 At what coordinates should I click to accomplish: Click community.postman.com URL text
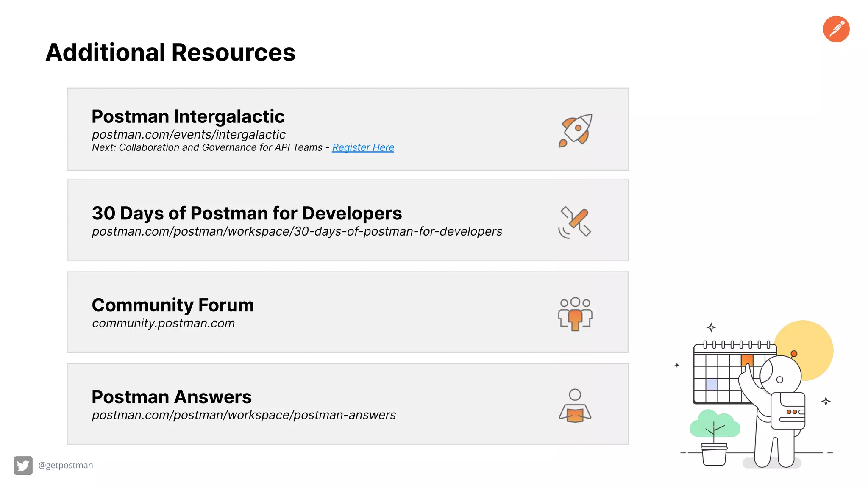pyautogui.click(x=163, y=323)
